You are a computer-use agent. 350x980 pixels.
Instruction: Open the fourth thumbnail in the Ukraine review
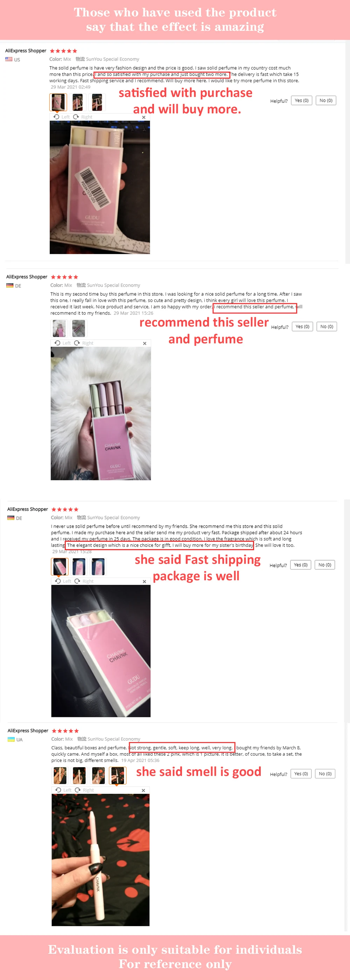click(x=117, y=775)
